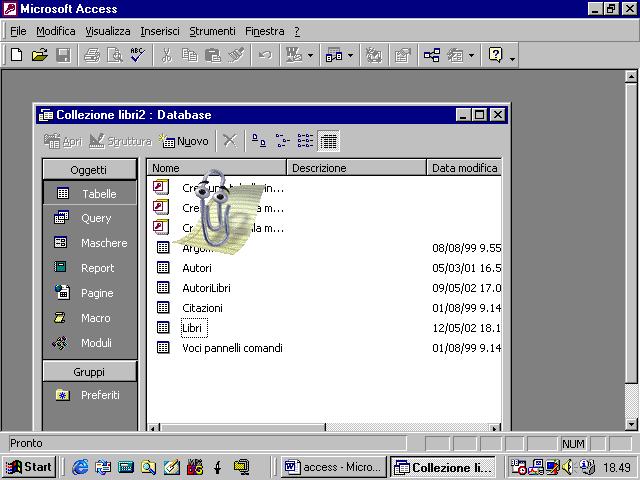Open a database with folder icon
This screenshot has width=640, height=480.
[x=40, y=55]
